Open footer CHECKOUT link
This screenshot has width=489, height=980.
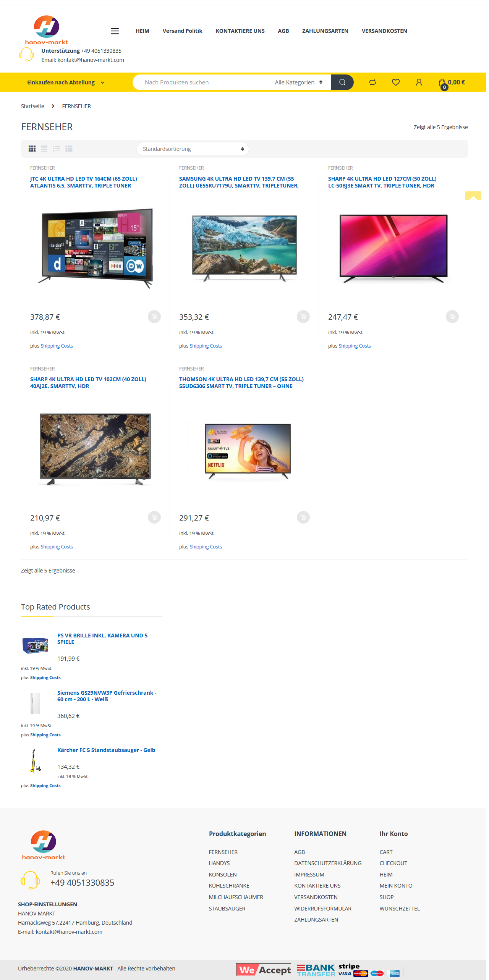(x=393, y=863)
